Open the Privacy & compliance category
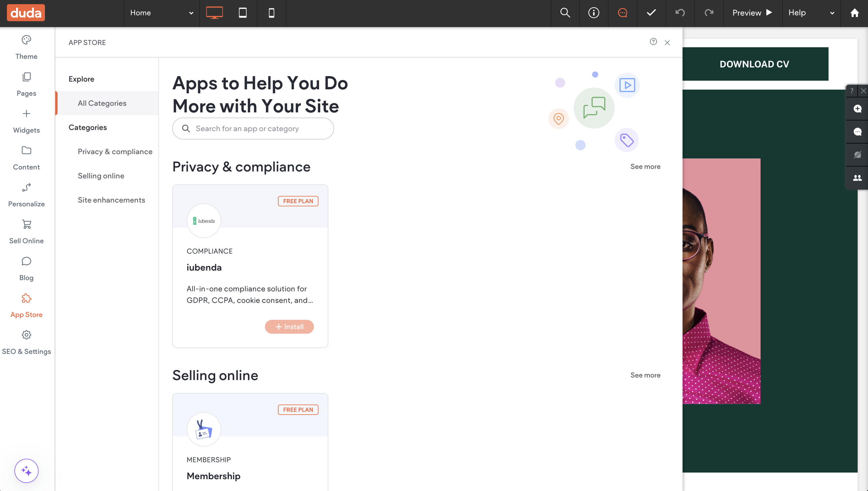This screenshot has height=491, width=868. [115, 151]
